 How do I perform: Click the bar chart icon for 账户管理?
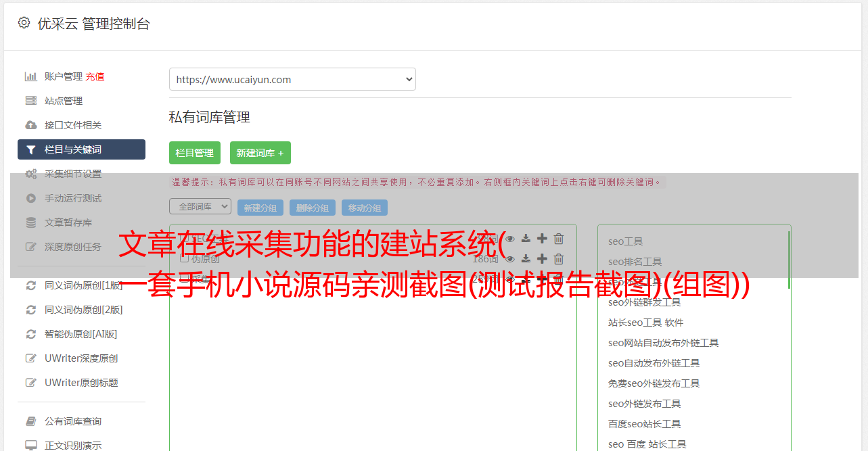(31, 76)
